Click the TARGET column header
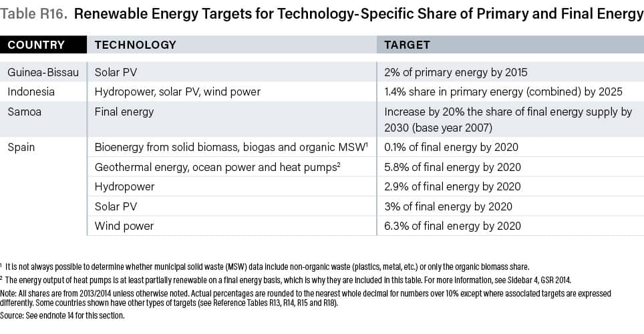 coord(408,45)
